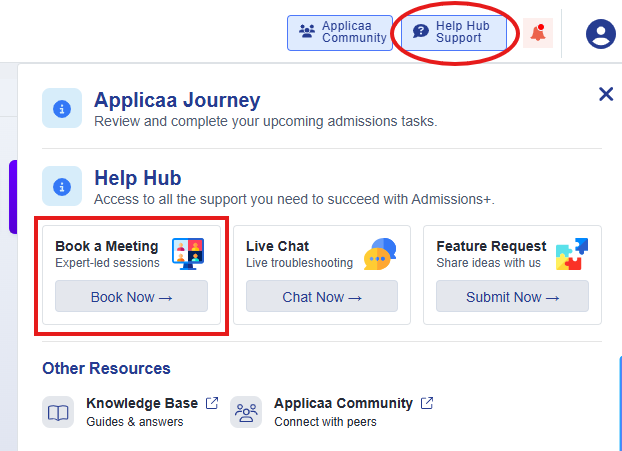Image resolution: width=622 pixels, height=451 pixels.
Task: Open the Applicaa Community top button
Action: pyautogui.click(x=340, y=33)
